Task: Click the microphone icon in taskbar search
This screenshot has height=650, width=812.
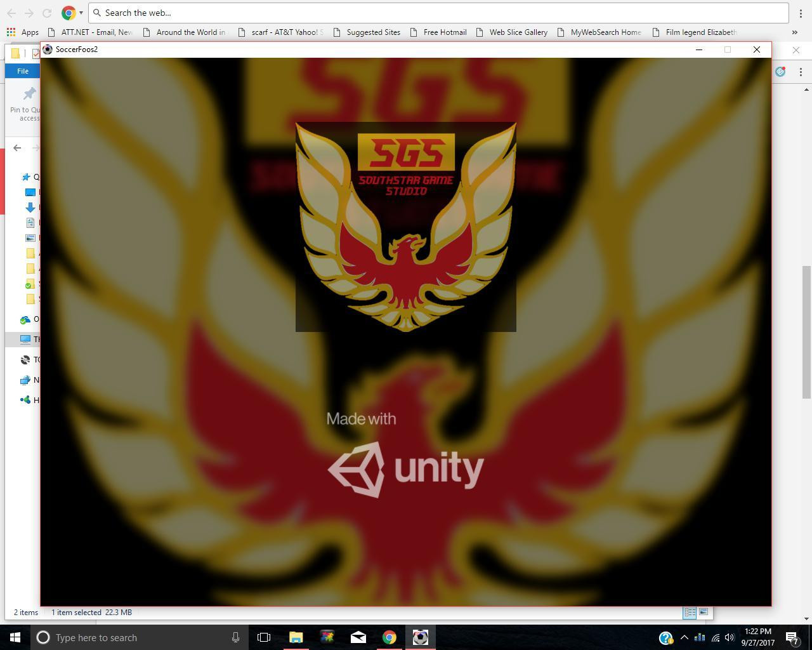Action: [x=235, y=637]
